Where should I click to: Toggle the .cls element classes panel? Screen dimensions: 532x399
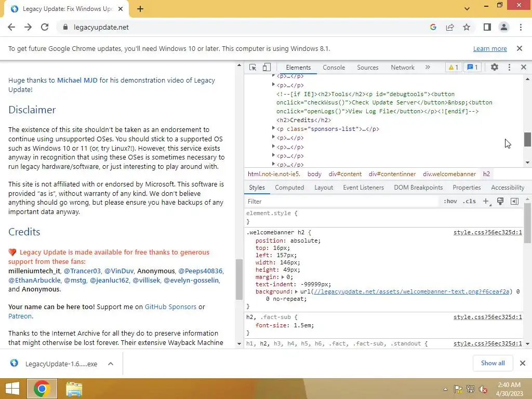tap(469, 201)
